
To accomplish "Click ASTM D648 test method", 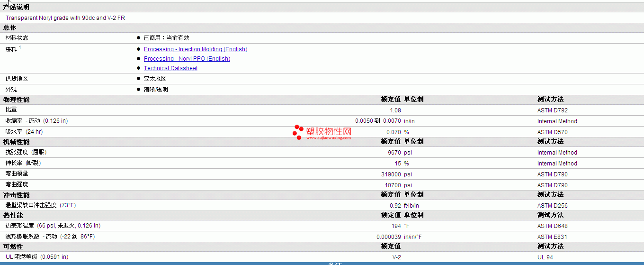I will pos(552,226).
